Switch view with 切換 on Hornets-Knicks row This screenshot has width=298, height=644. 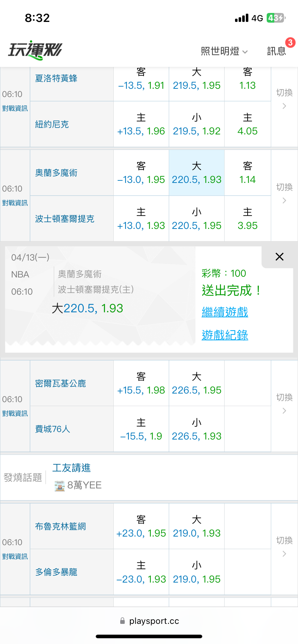pos(284,98)
